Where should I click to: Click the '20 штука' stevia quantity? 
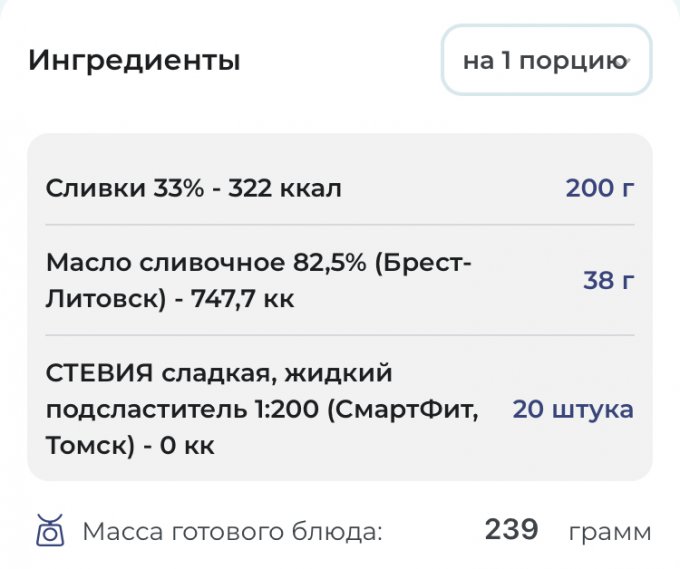pyautogui.click(x=573, y=409)
